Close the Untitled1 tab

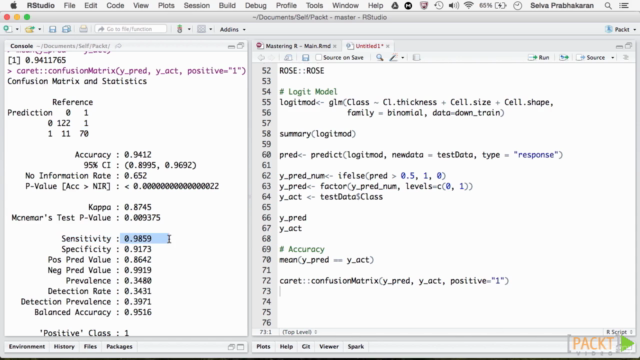[388, 46]
